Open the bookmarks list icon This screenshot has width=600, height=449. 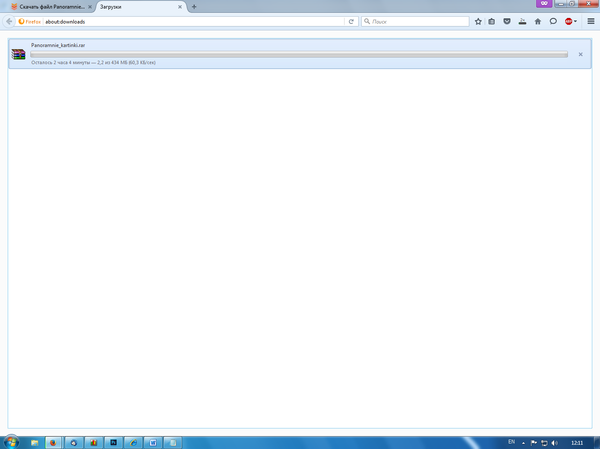click(492, 21)
